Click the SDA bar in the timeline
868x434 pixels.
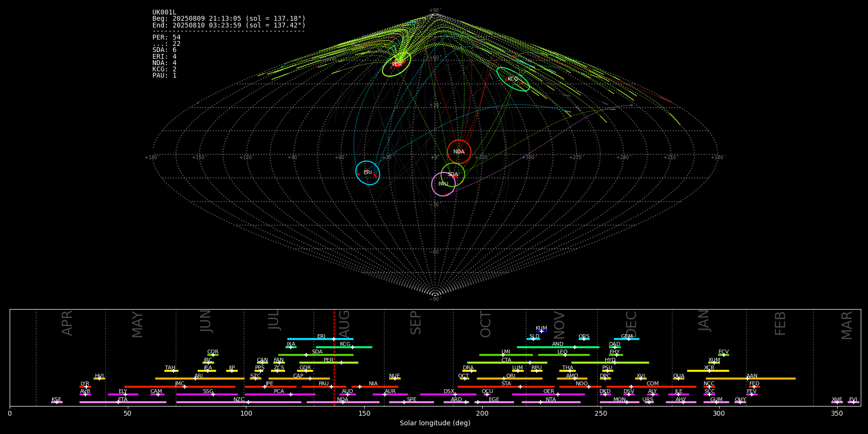[316, 355]
